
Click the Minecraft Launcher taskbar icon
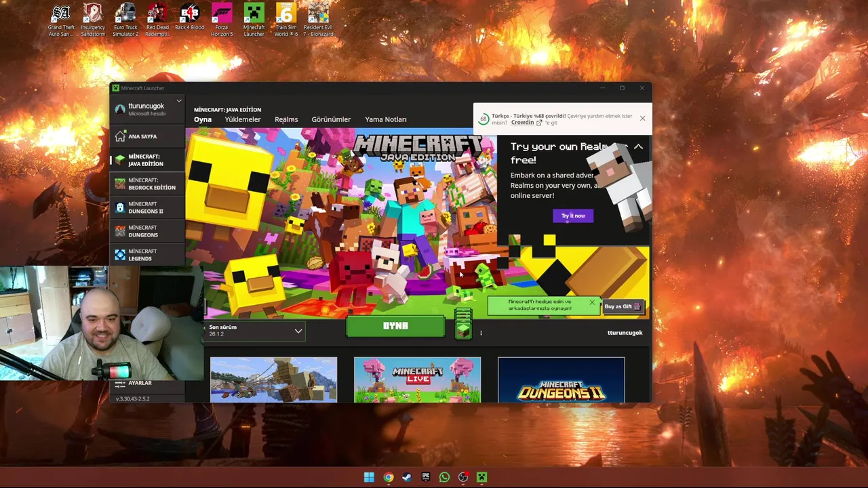coord(481,477)
